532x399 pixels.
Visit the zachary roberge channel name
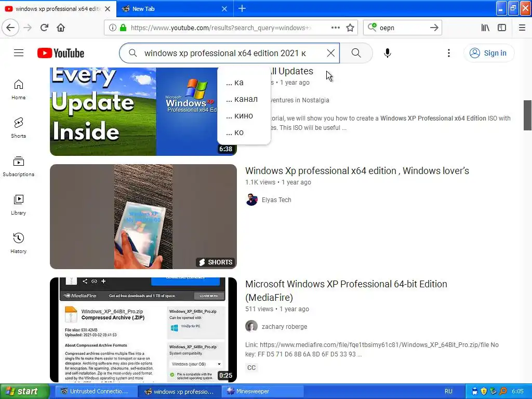point(284,327)
